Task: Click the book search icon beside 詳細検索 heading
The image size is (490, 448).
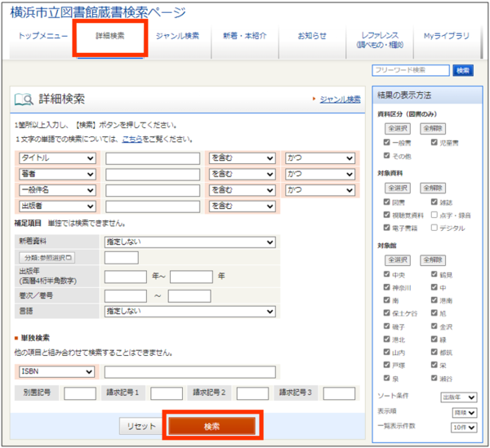Action: click(24, 100)
